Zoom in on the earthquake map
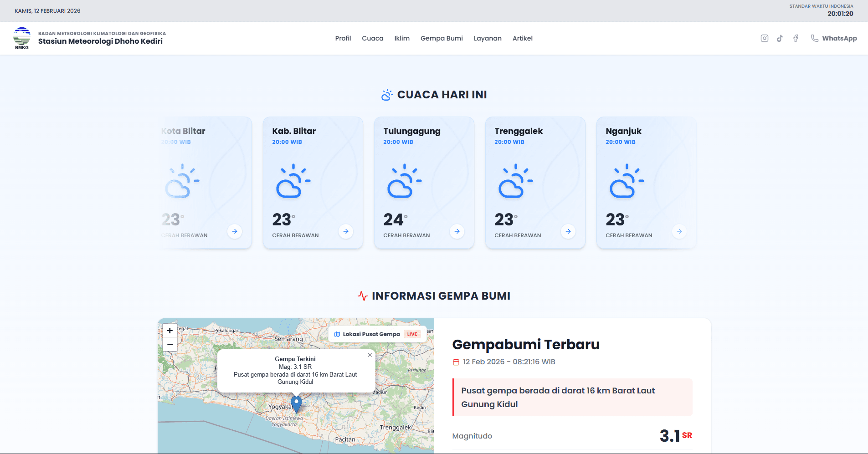This screenshot has width=868, height=454. (x=169, y=331)
